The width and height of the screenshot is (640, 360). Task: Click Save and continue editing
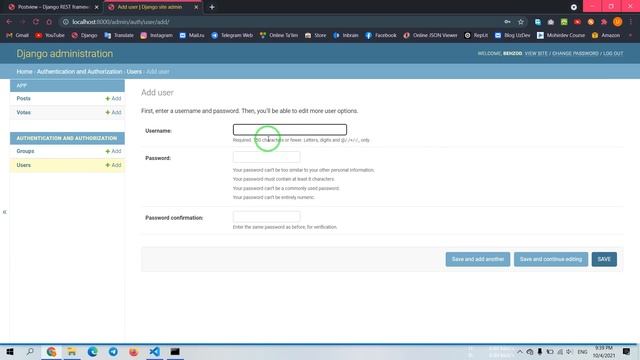551,259
